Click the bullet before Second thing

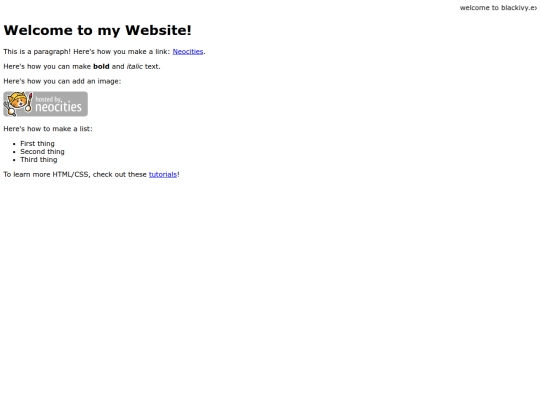coord(14,152)
